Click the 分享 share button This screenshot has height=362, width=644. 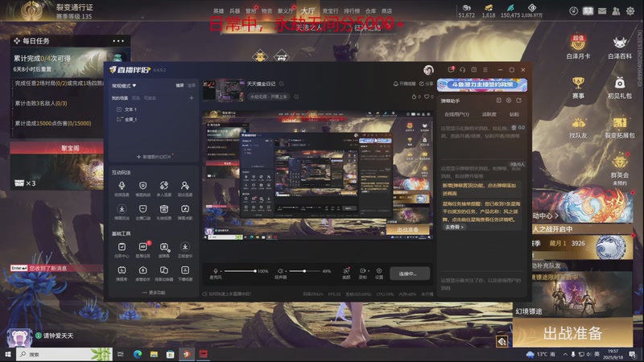pos(427,84)
